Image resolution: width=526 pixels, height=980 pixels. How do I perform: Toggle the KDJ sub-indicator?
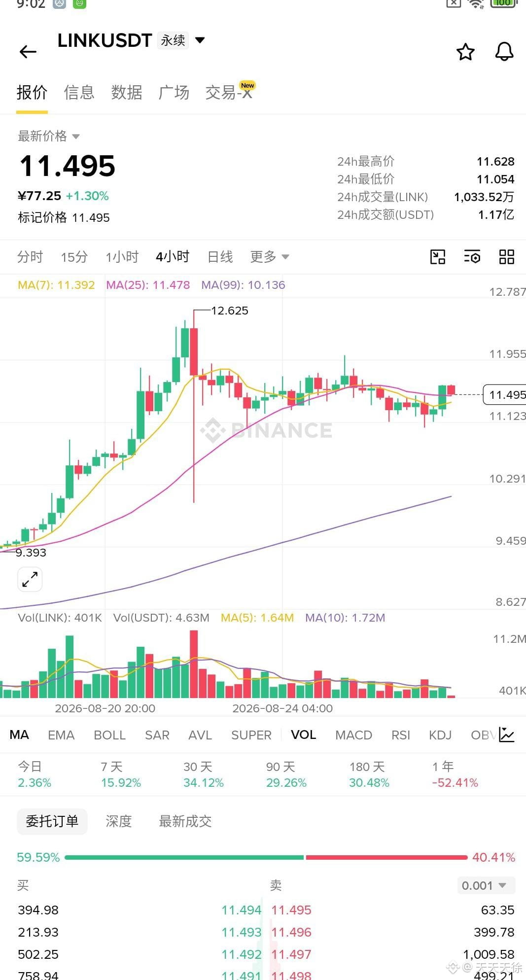tap(440, 735)
